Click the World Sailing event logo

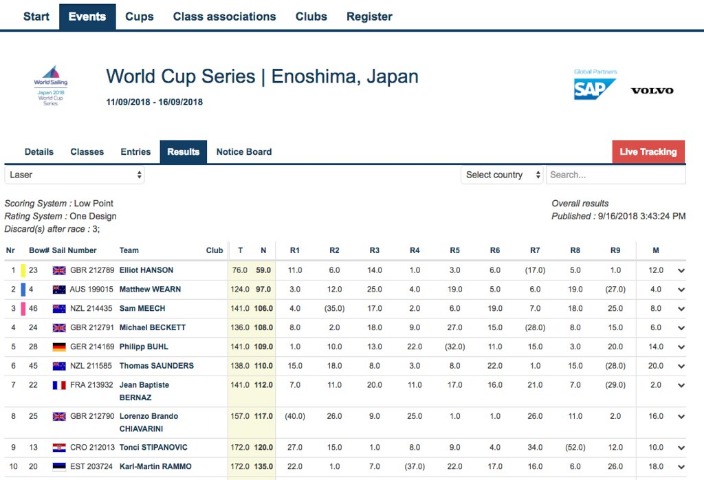[x=50, y=84]
